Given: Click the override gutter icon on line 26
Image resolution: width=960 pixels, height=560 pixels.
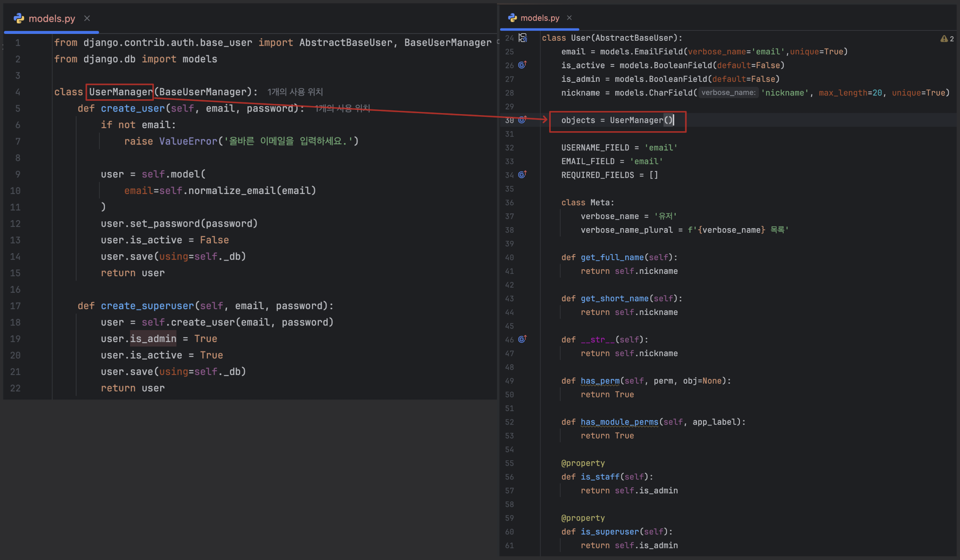Looking at the screenshot, I should (x=522, y=65).
